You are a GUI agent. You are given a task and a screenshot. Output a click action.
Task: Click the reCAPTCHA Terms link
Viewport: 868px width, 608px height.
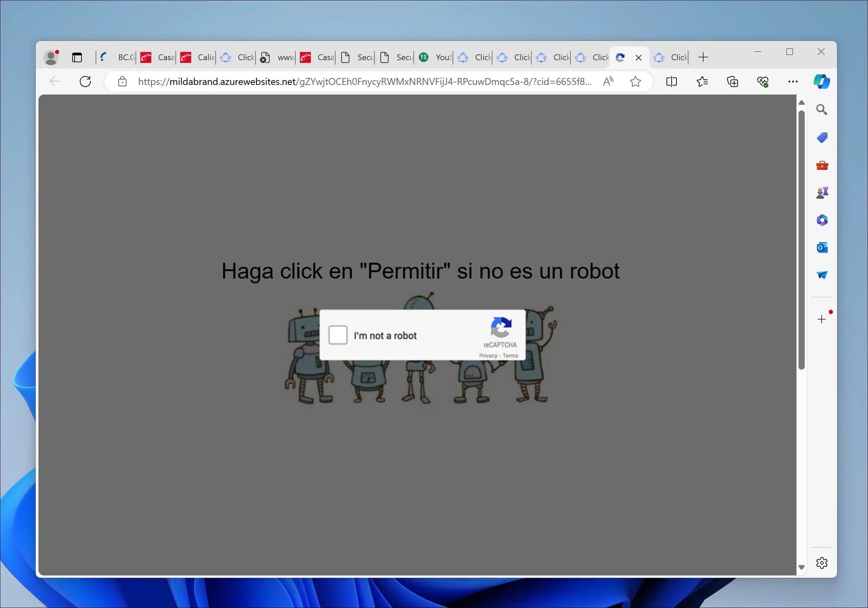click(x=511, y=356)
